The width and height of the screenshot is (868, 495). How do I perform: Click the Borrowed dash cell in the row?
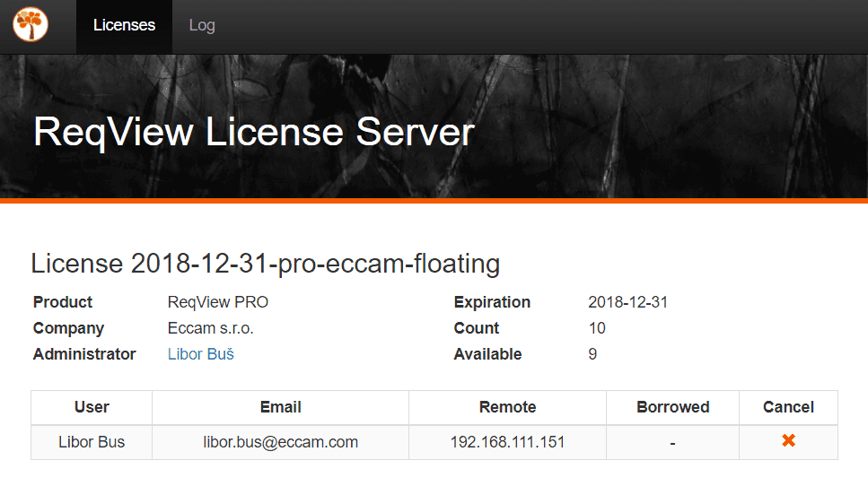coord(672,443)
